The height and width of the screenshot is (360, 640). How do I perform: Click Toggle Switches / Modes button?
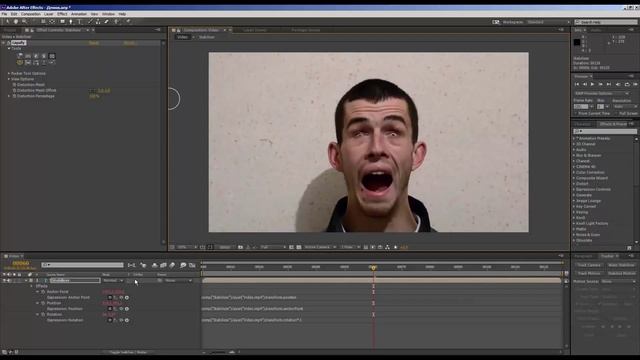pos(128,352)
